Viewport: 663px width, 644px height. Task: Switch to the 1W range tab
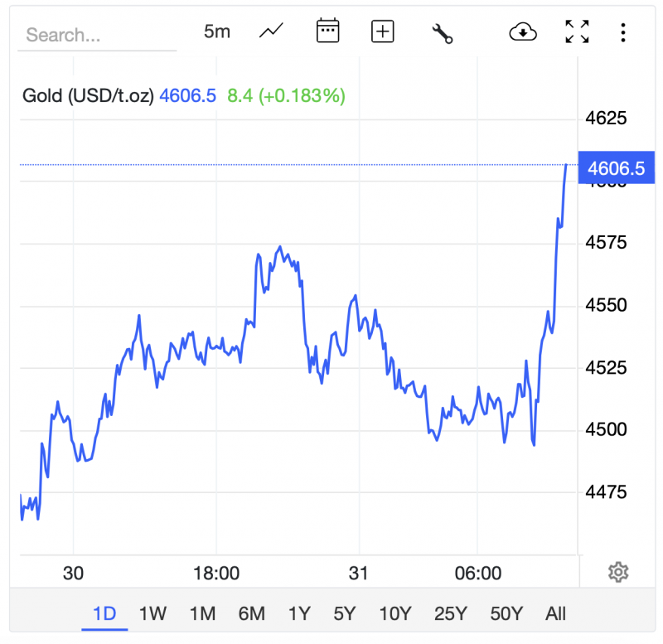click(152, 614)
